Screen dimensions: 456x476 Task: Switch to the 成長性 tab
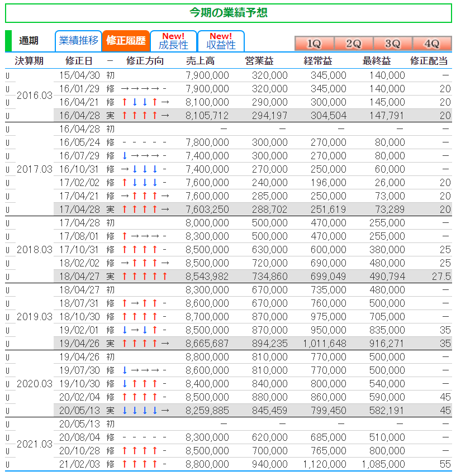pyautogui.click(x=173, y=41)
